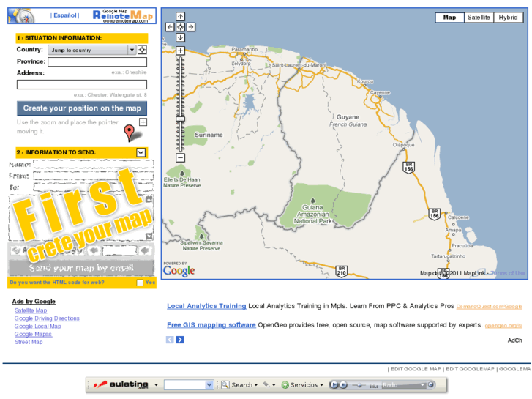This screenshot has width=532, height=399.
Task: Focus the Address input field
Action: pos(82,84)
